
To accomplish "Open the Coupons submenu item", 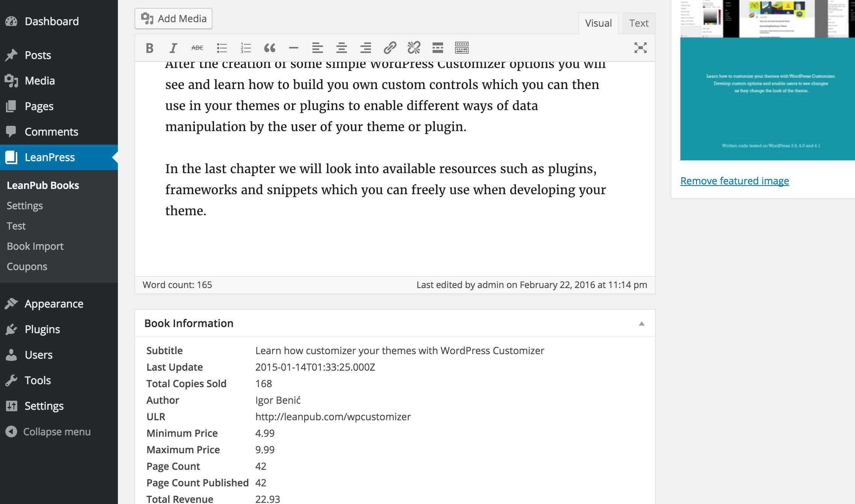I will [x=27, y=267].
